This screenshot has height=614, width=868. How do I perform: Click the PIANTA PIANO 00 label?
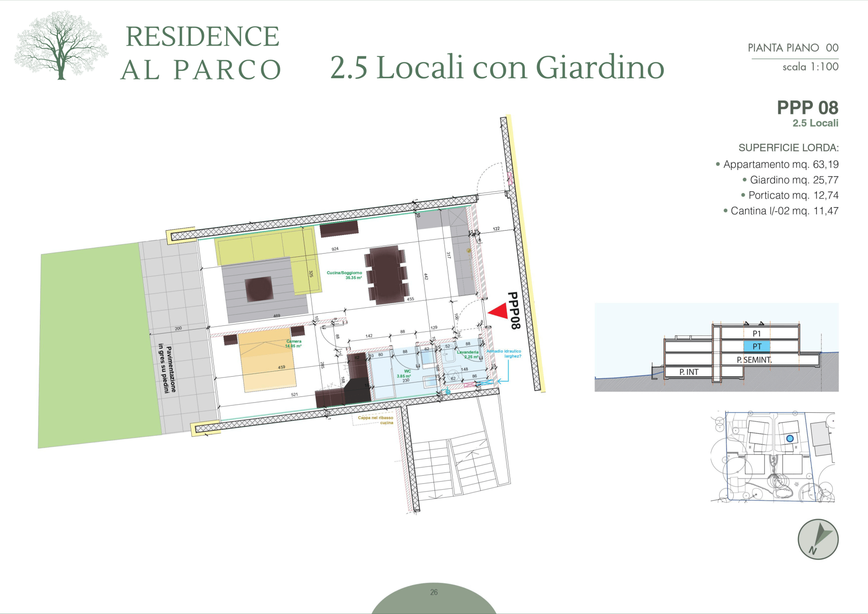pos(793,47)
